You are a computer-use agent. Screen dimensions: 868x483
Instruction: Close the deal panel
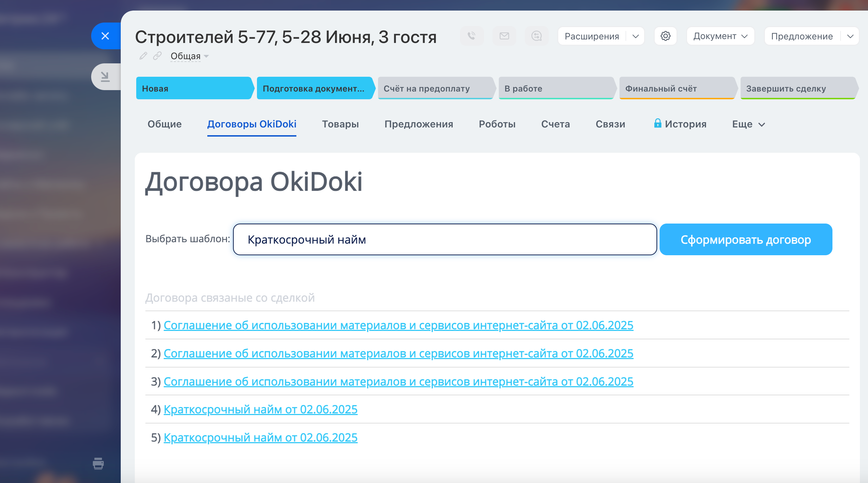[x=105, y=36]
